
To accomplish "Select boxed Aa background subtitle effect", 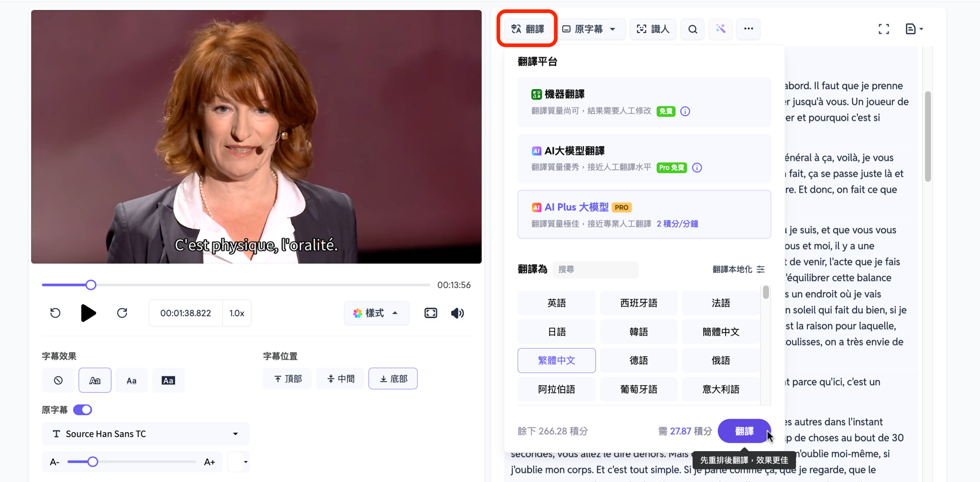I will coord(168,380).
